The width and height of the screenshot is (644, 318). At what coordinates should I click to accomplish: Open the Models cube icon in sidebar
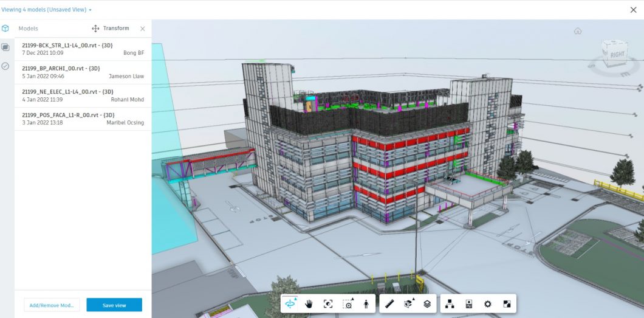[5, 29]
